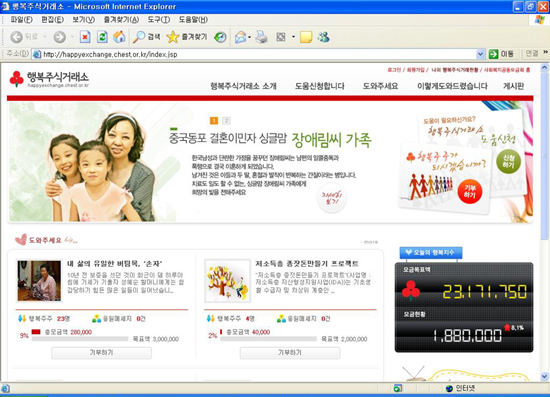
Task: Click 사회복지공동모금회 홈 link
Action: [x=507, y=70]
